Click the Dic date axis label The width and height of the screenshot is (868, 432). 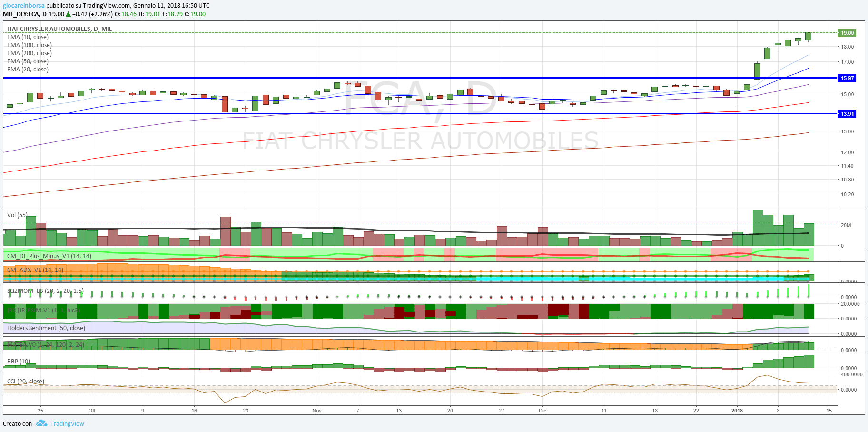[542, 411]
